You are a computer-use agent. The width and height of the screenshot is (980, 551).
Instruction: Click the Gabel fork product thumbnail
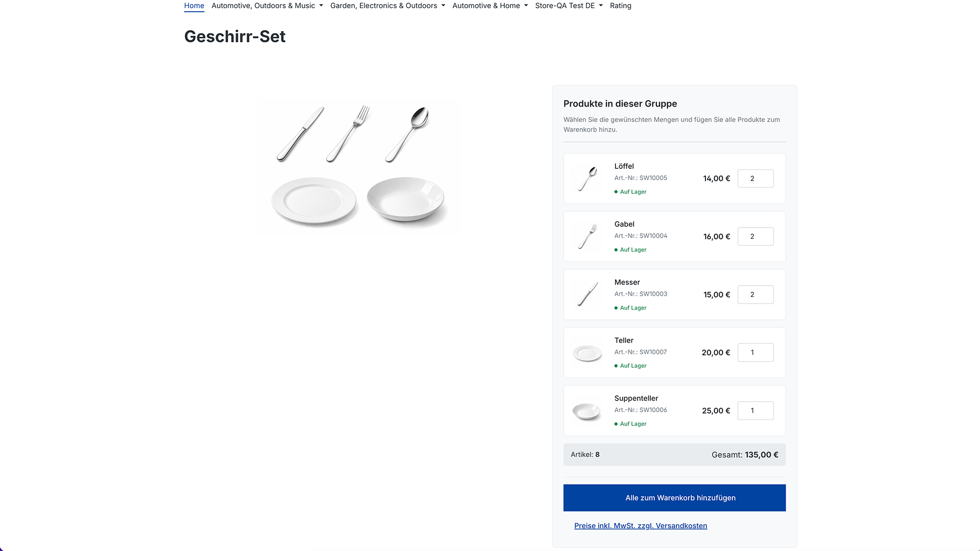(x=587, y=237)
